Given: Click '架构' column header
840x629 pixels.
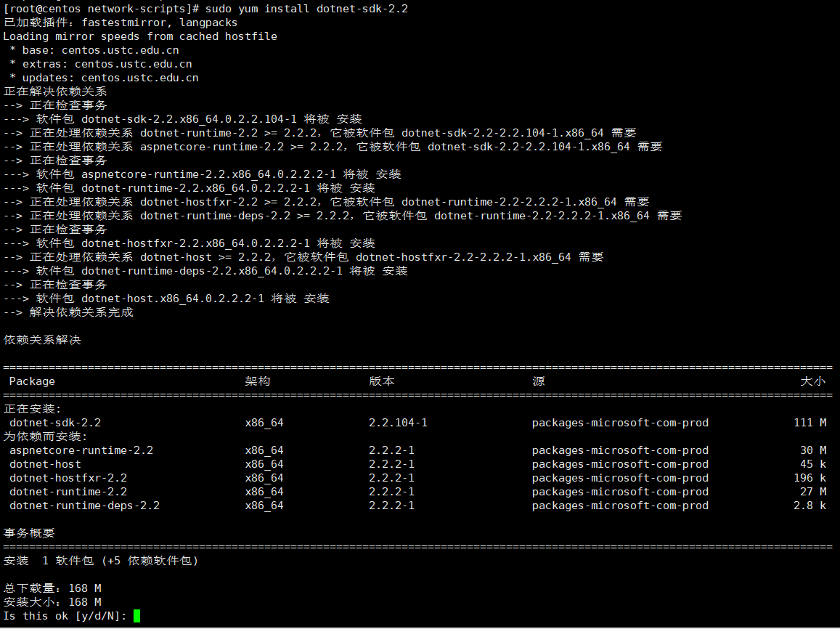Looking at the screenshot, I should pos(258,381).
